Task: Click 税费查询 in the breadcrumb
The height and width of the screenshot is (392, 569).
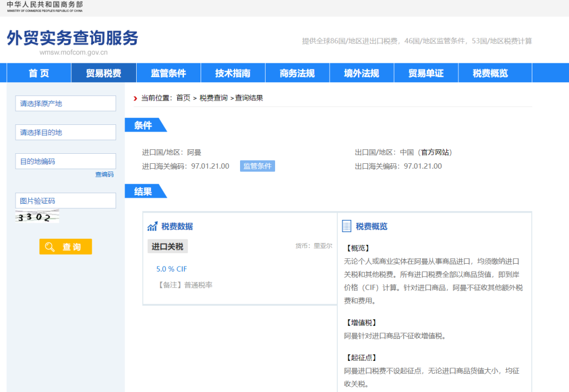Action: pyautogui.click(x=214, y=98)
